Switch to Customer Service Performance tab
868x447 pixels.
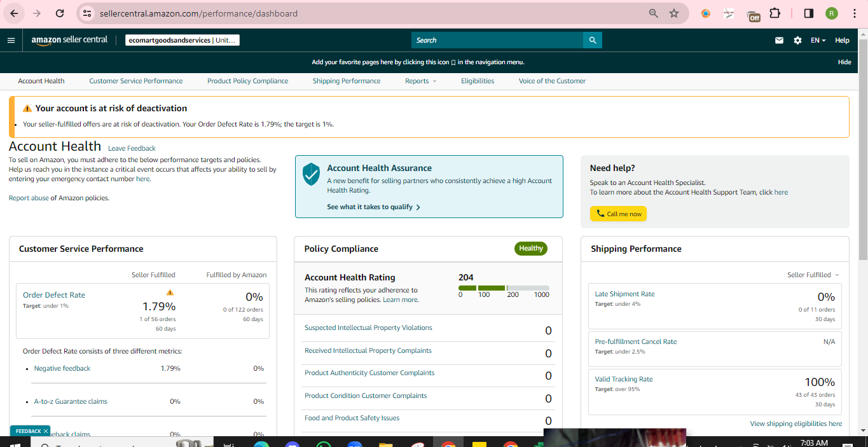[x=136, y=81]
